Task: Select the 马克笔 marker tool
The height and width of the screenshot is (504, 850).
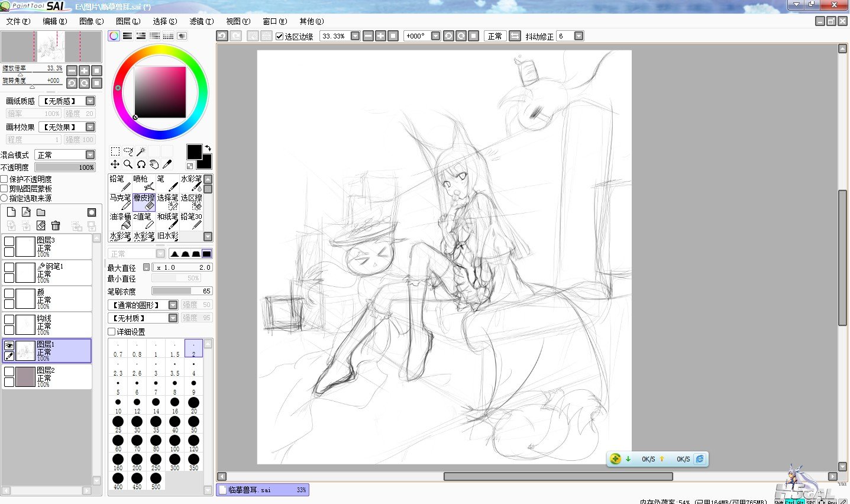Action: click(120, 202)
